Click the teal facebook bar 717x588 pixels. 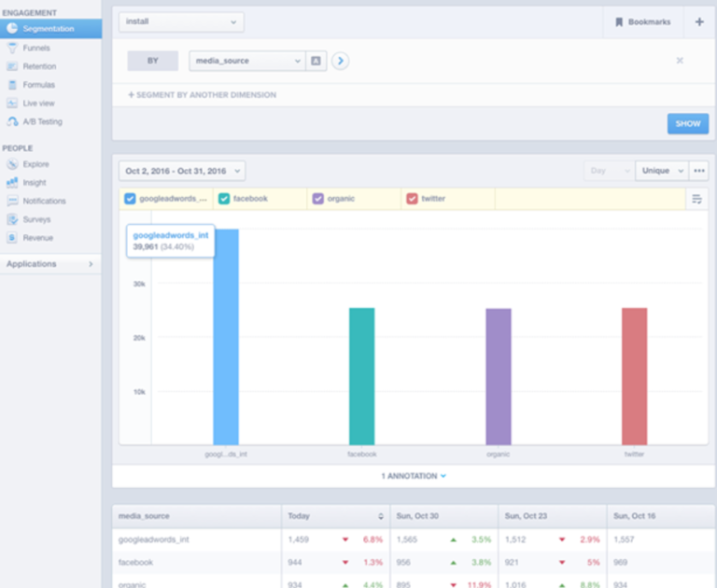(x=361, y=376)
